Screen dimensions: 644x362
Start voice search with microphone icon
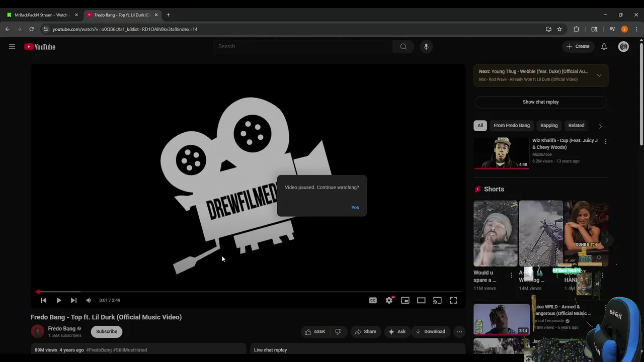(426, 47)
